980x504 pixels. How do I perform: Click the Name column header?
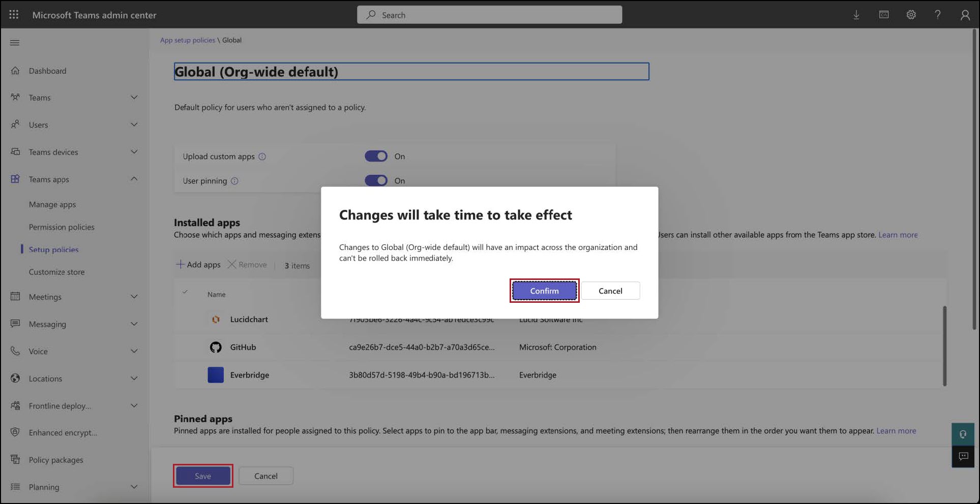coord(216,294)
